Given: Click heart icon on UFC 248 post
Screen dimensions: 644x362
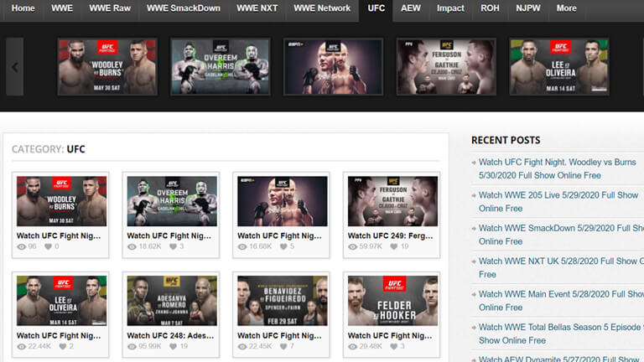Looking at the screenshot, I should click(173, 346).
